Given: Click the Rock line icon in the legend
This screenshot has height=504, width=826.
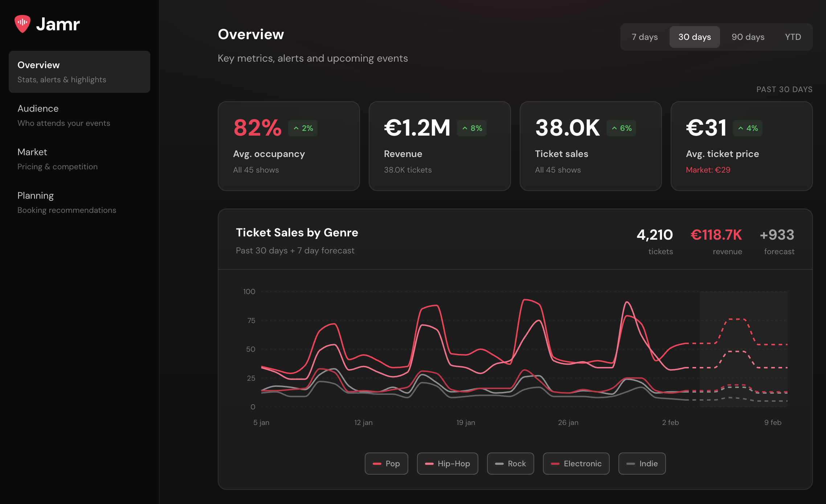Looking at the screenshot, I should 500,463.
